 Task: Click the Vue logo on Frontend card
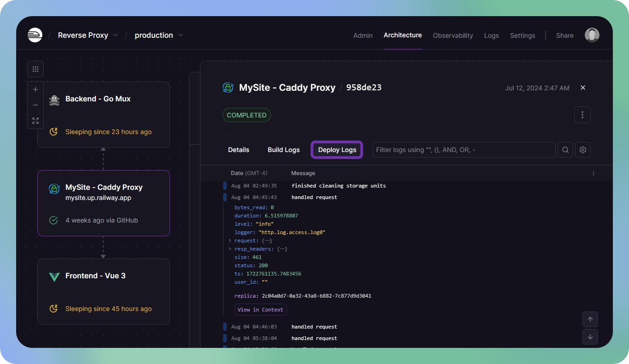[54, 276]
